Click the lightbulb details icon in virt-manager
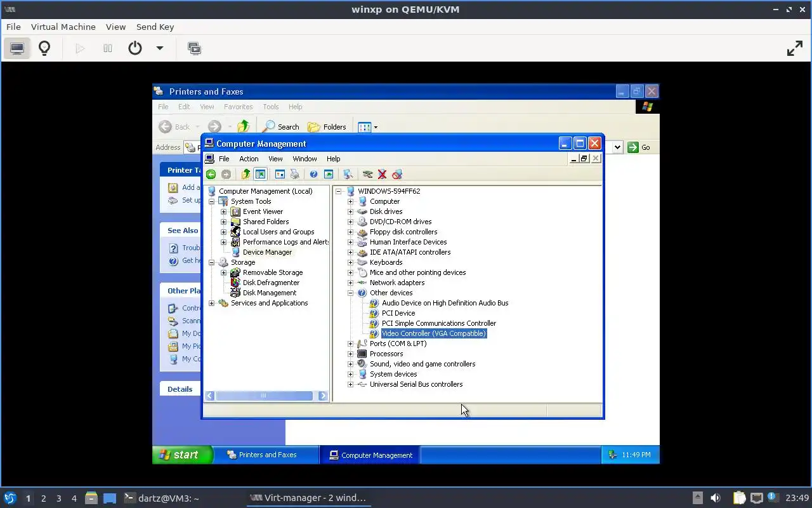 tap(44, 48)
